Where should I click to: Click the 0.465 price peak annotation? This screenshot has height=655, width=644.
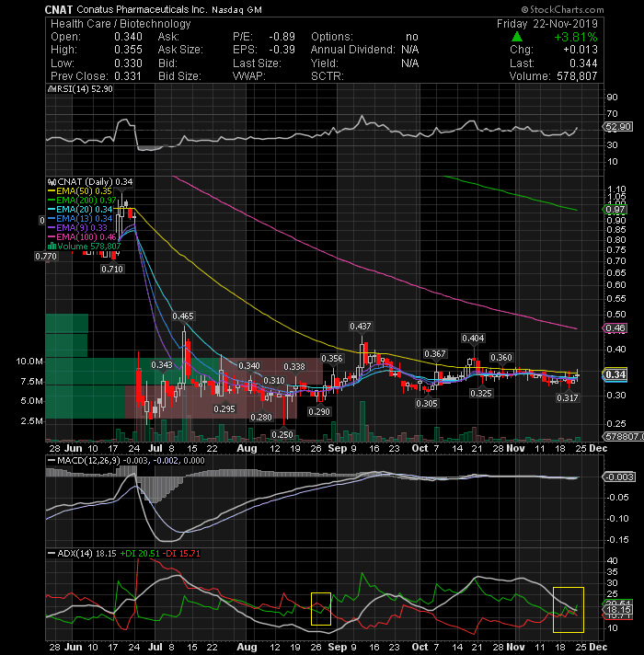pos(183,316)
